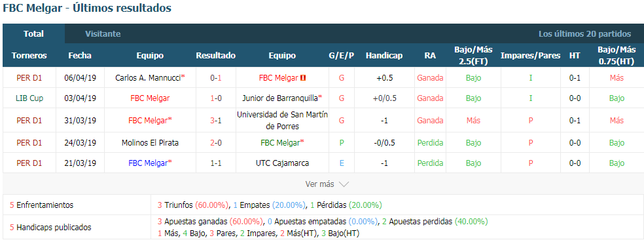
Task: Click red card icon beside FBC Melgar
Action: coord(304,78)
